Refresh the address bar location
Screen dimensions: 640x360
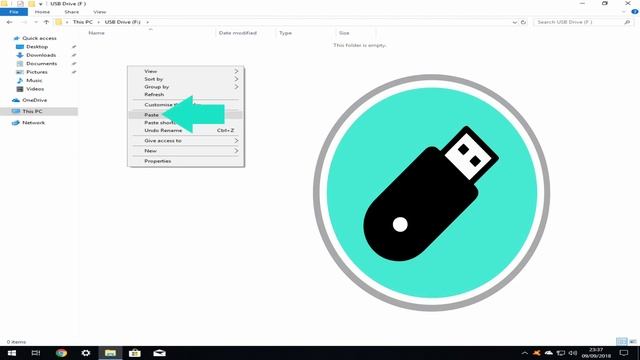click(x=523, y=22)
